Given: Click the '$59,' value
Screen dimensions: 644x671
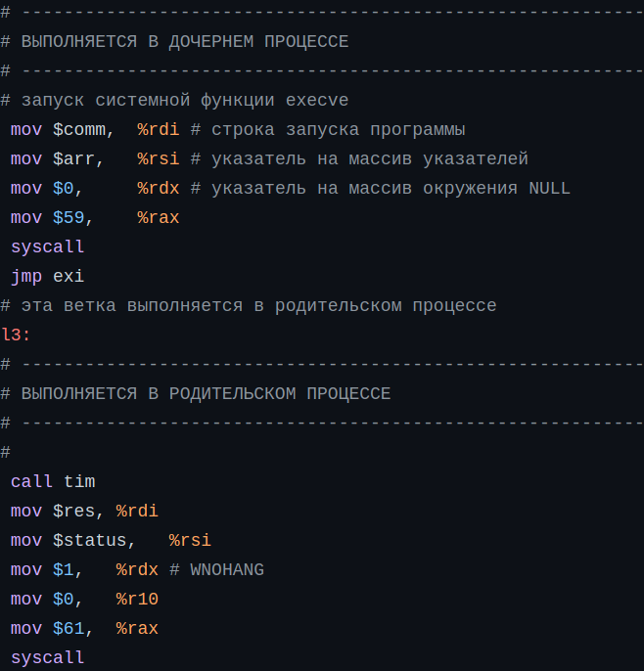Looking at the screenshot, I should (x=72, y=218).
